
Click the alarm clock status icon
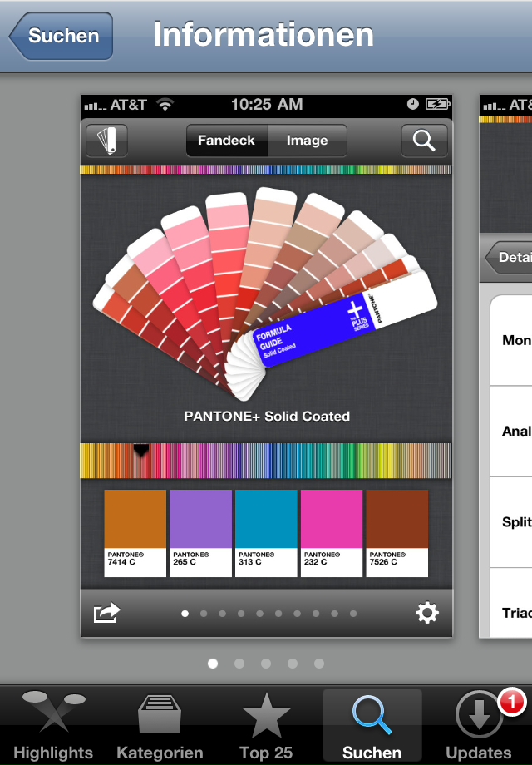412,104
